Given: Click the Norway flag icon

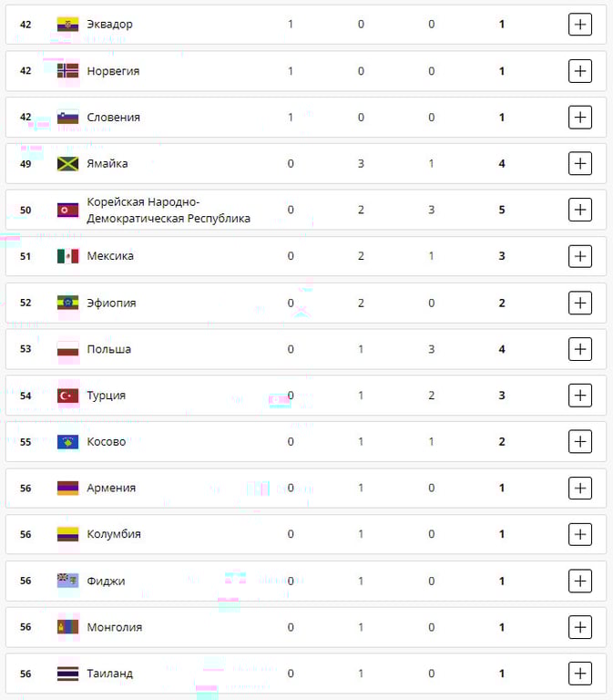Looking at the screenshot, I should click(67, 71).
